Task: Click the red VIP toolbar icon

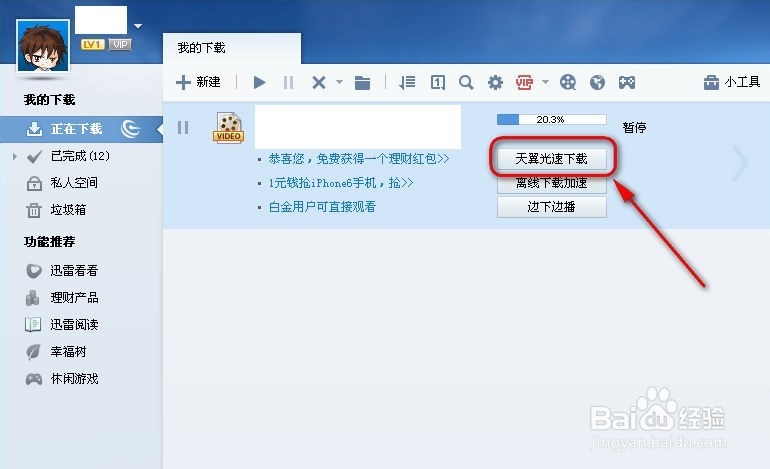Action: coord(524,83)
